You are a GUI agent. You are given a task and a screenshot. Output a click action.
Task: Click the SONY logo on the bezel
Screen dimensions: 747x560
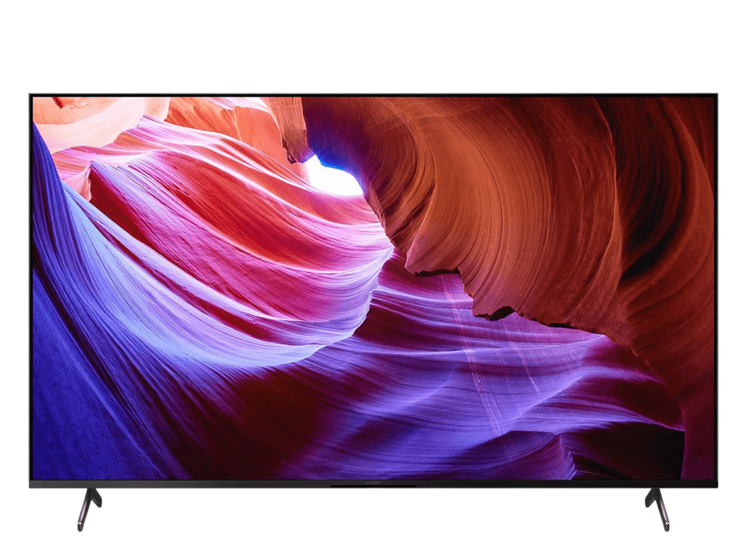coord(373,483)
